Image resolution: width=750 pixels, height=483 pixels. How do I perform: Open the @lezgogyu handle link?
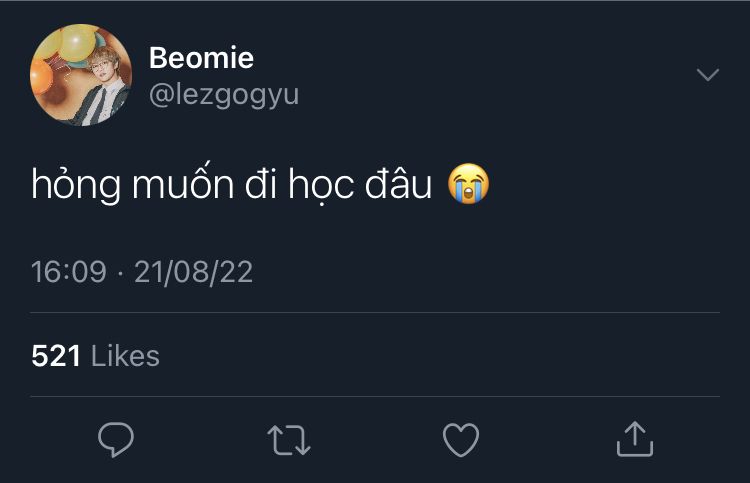coord(223,94)
